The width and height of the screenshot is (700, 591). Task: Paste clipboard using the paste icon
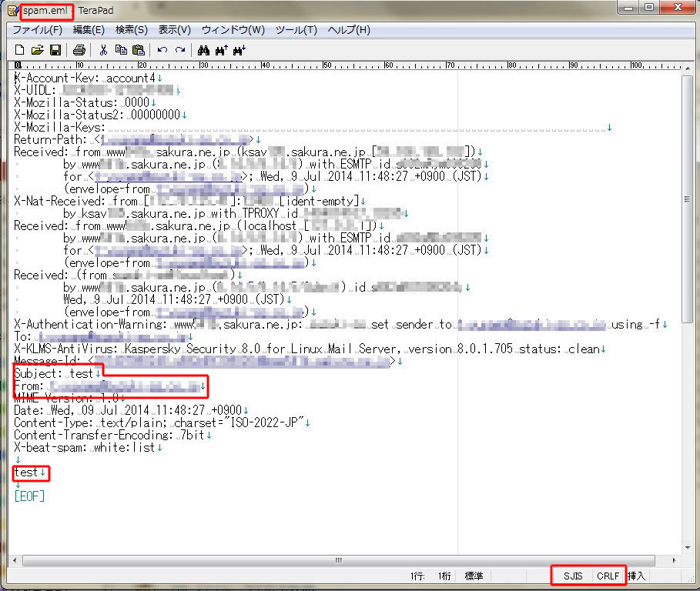[x=139, y=50]
